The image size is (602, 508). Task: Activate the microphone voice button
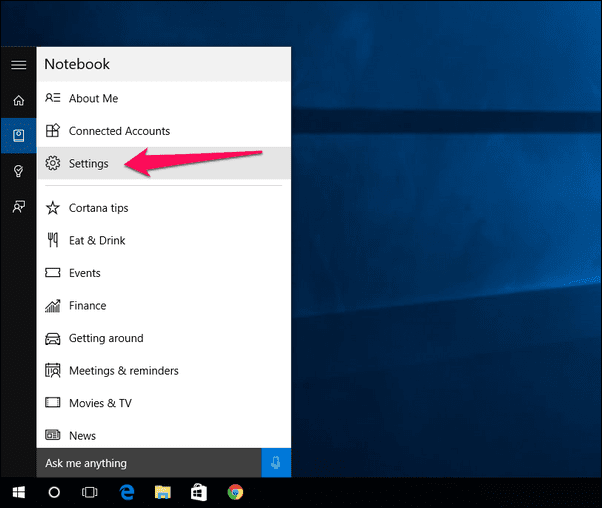pos(276,463)
